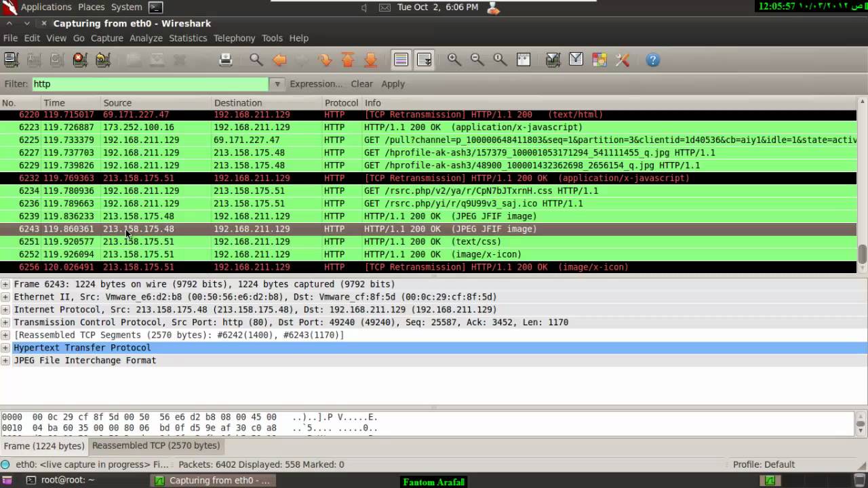This screenshot has width=868, height=488.
Task: Click the volume icon in system panel
Action: pyautogui.click(x=364, y=7)
